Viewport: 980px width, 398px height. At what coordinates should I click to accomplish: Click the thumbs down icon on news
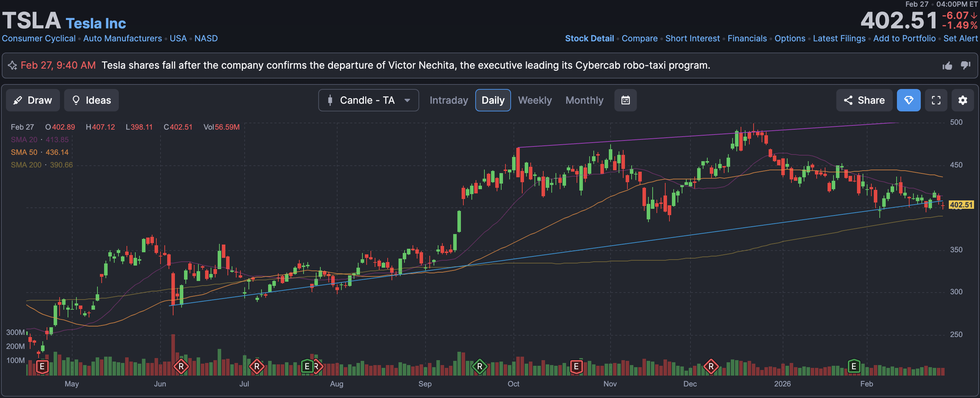click(965, 65)
